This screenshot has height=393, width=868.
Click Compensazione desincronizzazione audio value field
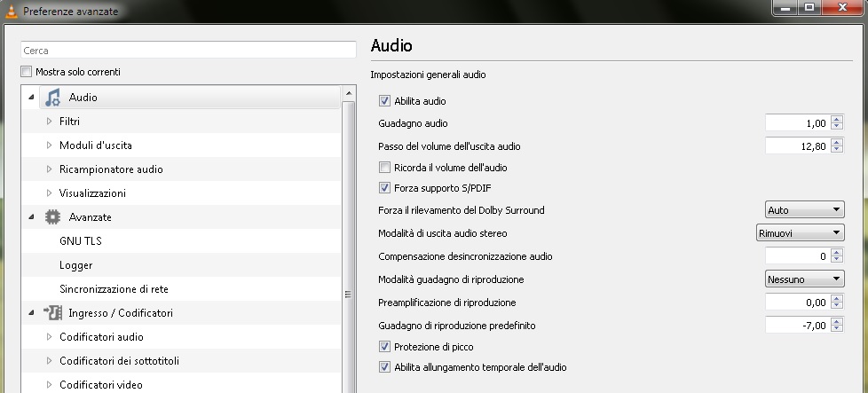[798, 256]
